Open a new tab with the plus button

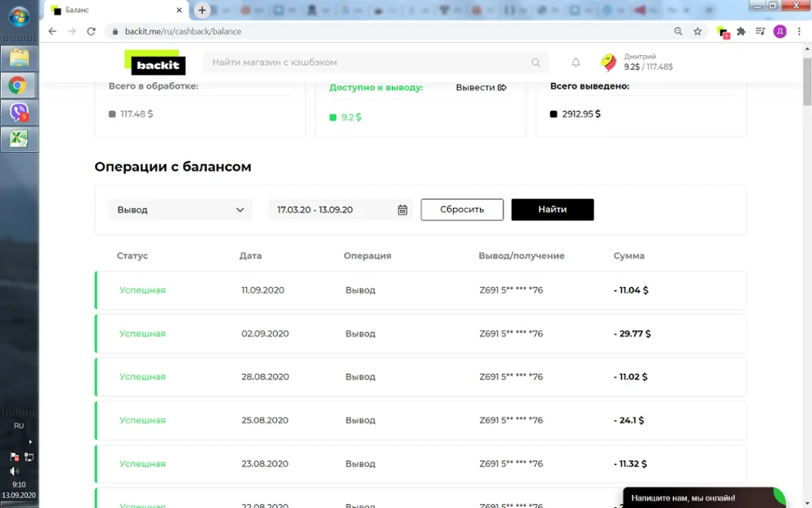pyautogui.click(x=202, y=10)
